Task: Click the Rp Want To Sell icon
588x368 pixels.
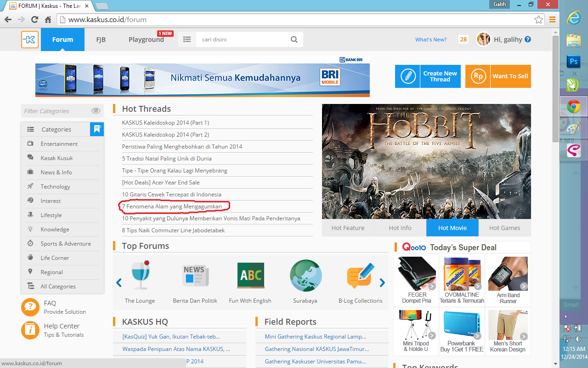Action: (478, 76)
